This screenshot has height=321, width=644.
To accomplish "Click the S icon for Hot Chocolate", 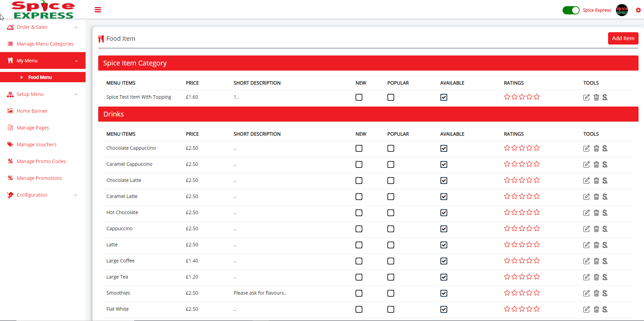I will (605, 213).
